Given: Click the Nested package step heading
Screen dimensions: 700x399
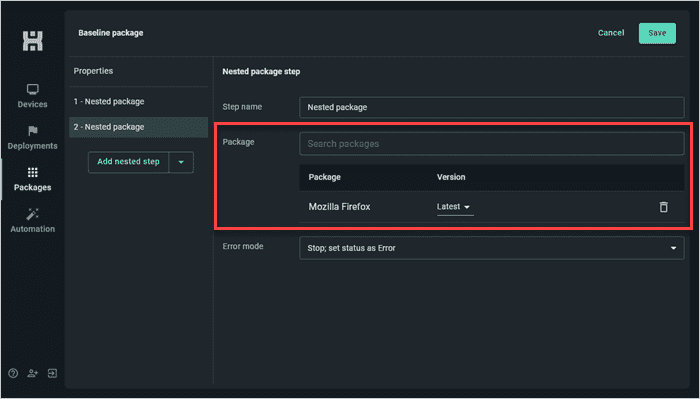Looking at the screenshot, I should point(261,71).
